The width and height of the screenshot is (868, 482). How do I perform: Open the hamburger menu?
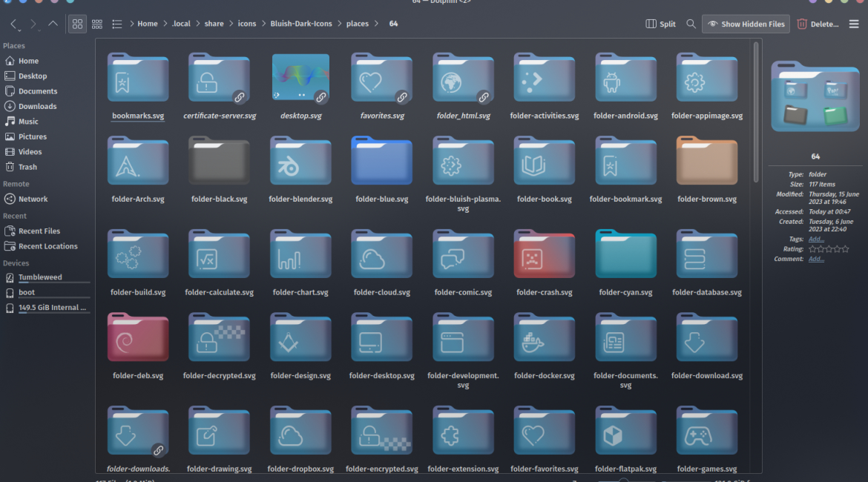pos(854,24)
